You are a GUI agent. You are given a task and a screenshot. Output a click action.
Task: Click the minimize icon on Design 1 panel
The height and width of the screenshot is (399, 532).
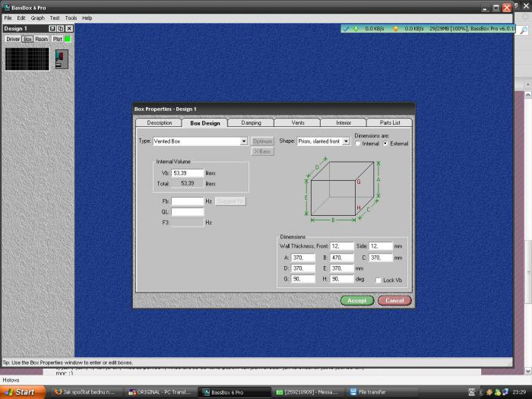point(52,28)
